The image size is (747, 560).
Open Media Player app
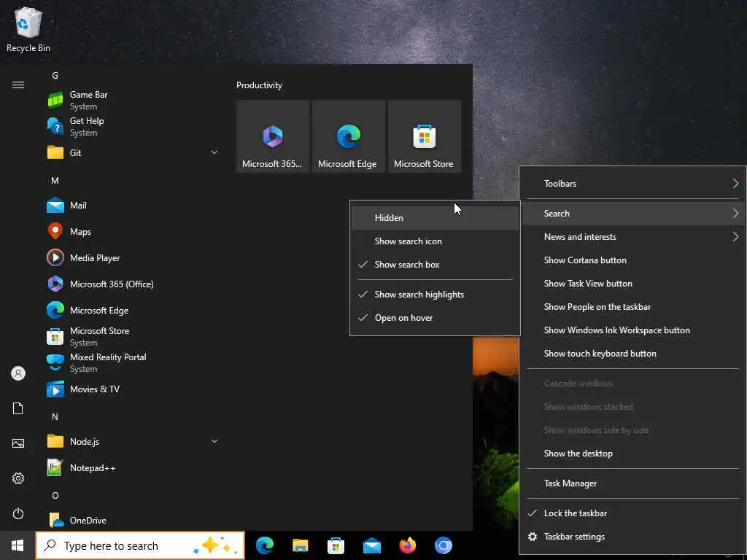pos(132,258)
